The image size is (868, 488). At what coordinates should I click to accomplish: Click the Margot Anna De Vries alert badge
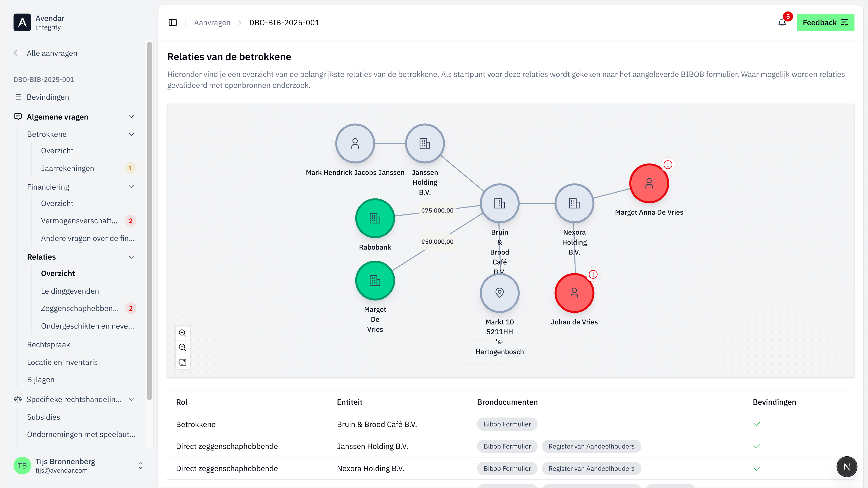click(668, 165)
